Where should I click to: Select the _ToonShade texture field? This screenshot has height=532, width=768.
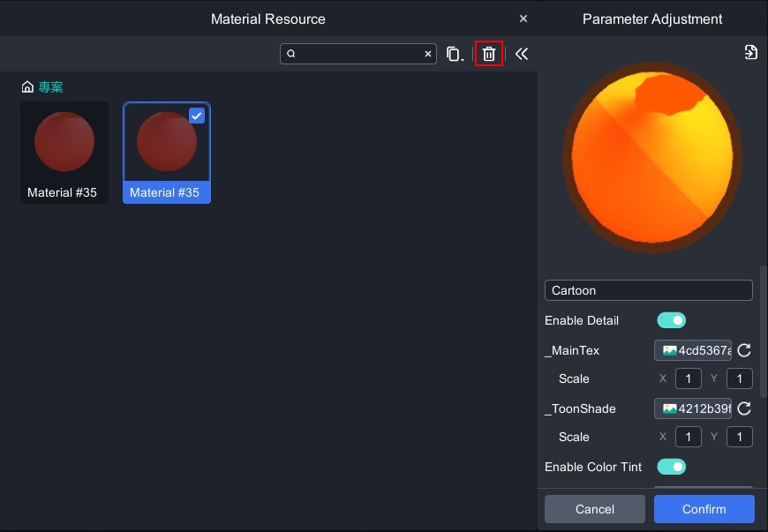pyautogui.click(x=693, y=408)
